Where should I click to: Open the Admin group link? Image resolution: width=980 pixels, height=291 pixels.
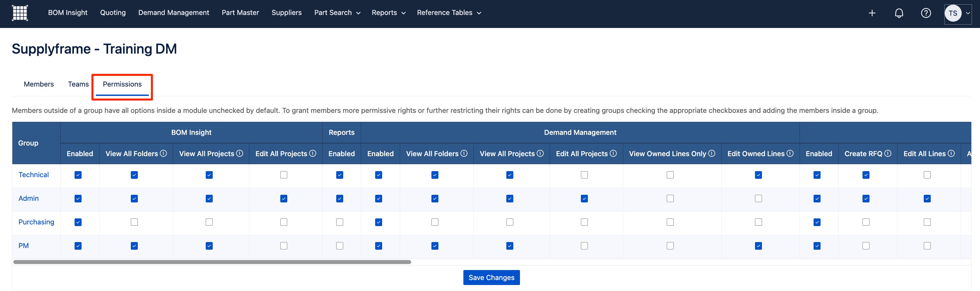point(29,198)
